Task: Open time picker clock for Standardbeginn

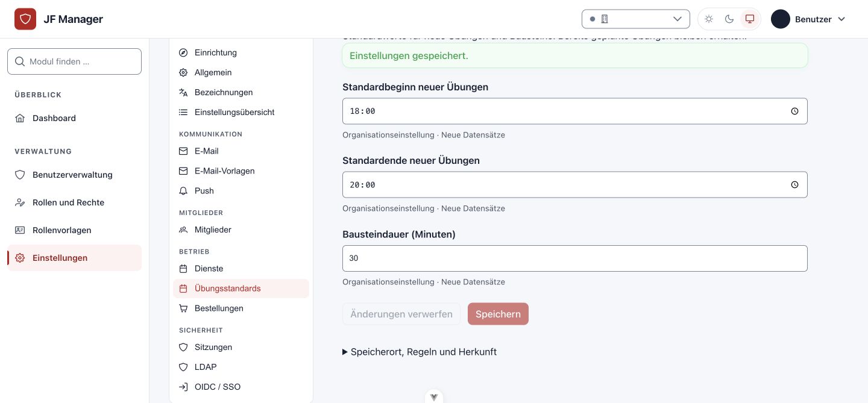Action: pyautogui.click(x=794, y=111)
